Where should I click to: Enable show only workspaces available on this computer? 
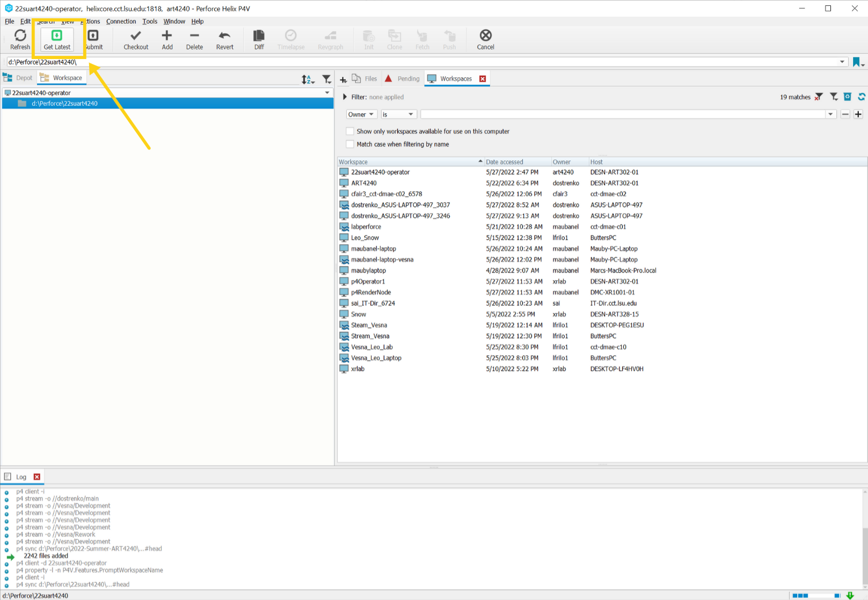coord(350,131)
